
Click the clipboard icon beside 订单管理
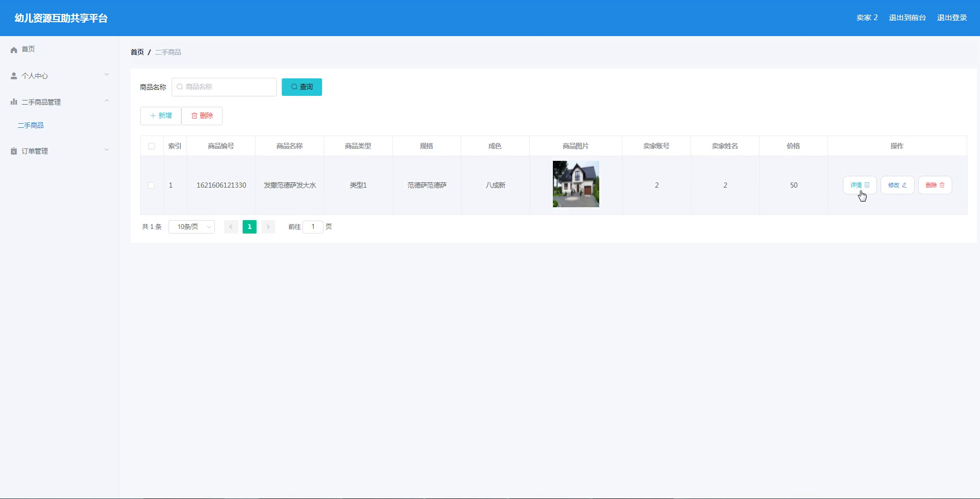[14, 151]
